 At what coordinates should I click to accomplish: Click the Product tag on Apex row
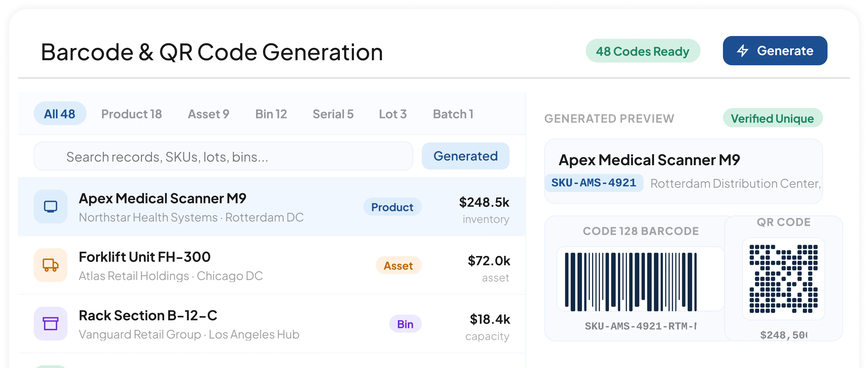[x=392, y=207]
